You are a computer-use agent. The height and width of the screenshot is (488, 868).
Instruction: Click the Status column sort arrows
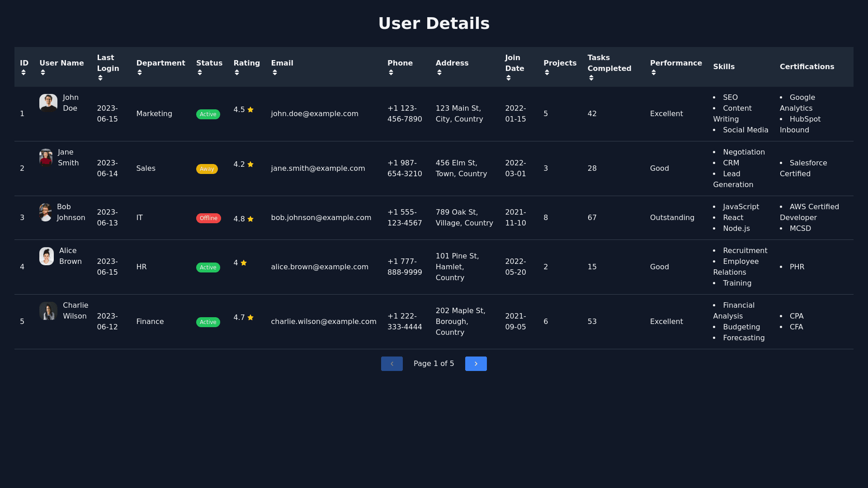point(200,73)
